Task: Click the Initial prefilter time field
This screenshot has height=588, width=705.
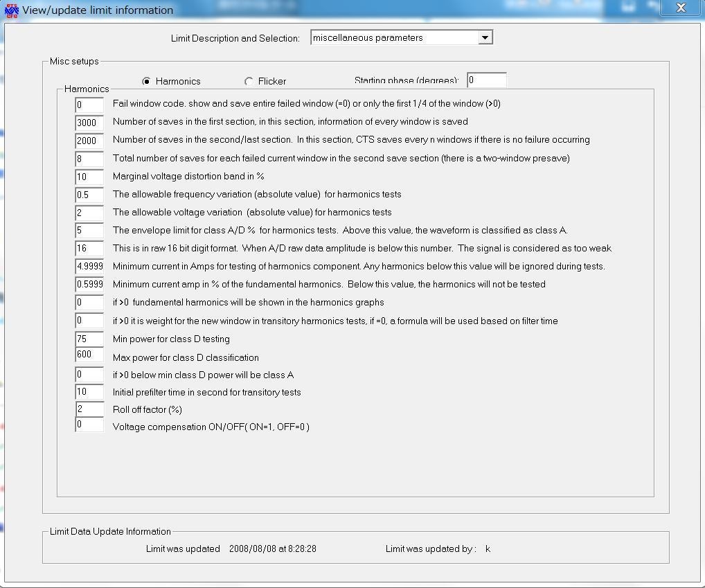Action: [89, 391]
